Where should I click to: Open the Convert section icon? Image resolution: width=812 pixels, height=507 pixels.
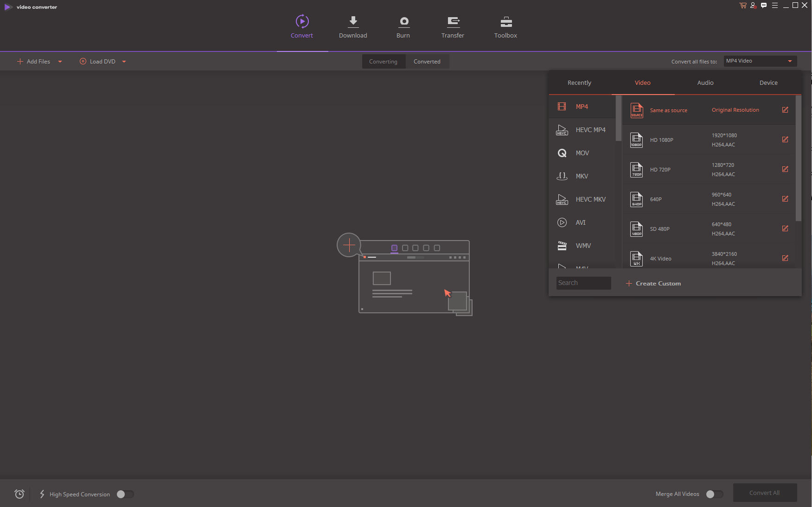pos(302,21)
